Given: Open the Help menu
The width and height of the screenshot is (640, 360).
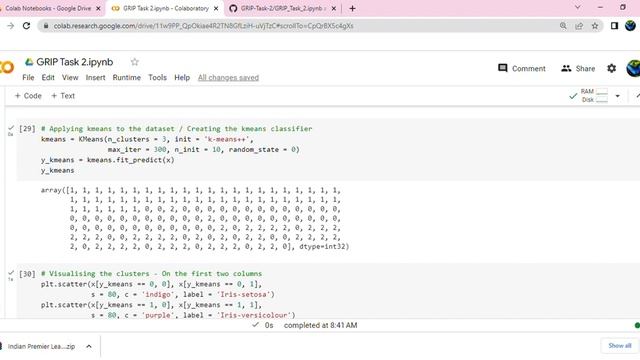Looking at the screenshot, I should pyautogui.click(x=182, y=78).
